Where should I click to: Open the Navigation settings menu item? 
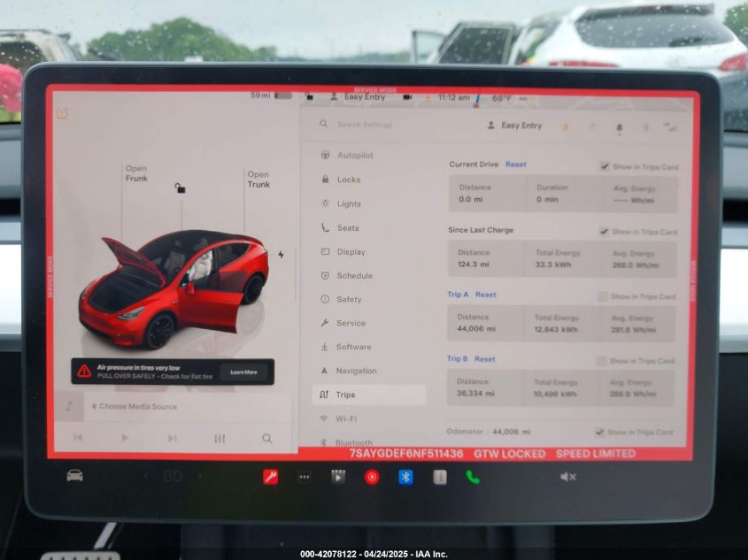tap(356, 371)
